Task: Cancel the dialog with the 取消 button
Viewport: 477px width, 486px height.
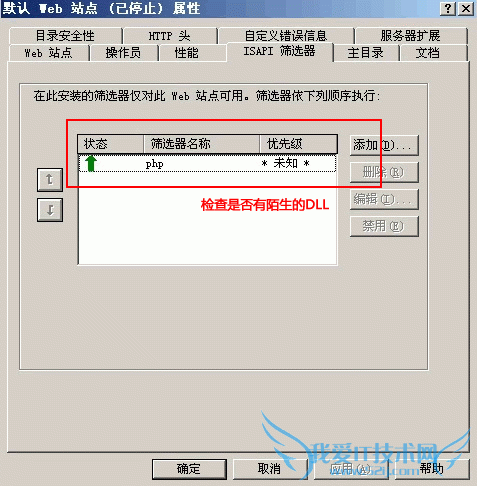Action: [x=269, y=469]
